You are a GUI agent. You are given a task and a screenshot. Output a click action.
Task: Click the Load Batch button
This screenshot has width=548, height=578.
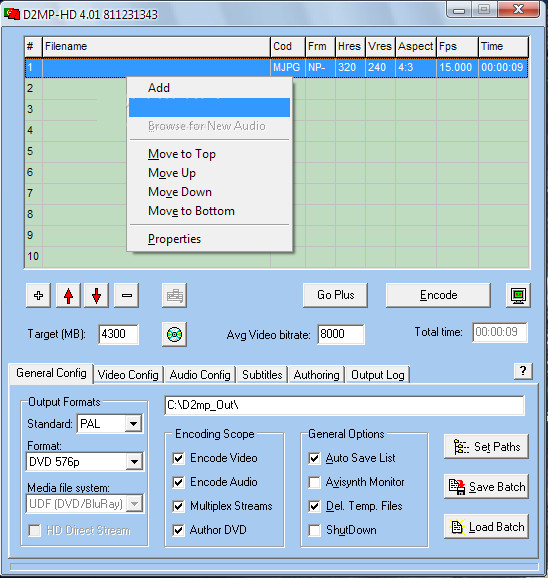pos(486,526)
